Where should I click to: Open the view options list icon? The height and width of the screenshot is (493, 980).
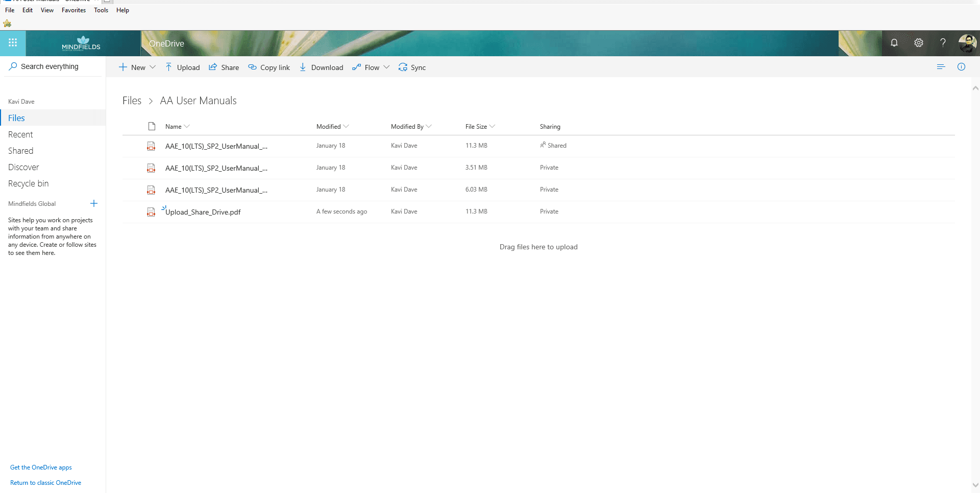(x=941, y=67)
